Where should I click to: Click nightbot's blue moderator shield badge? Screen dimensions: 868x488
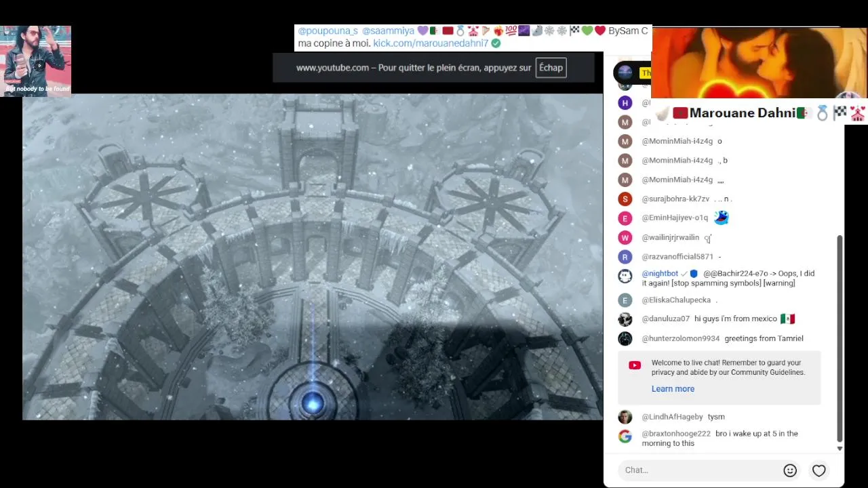(694, 274)
